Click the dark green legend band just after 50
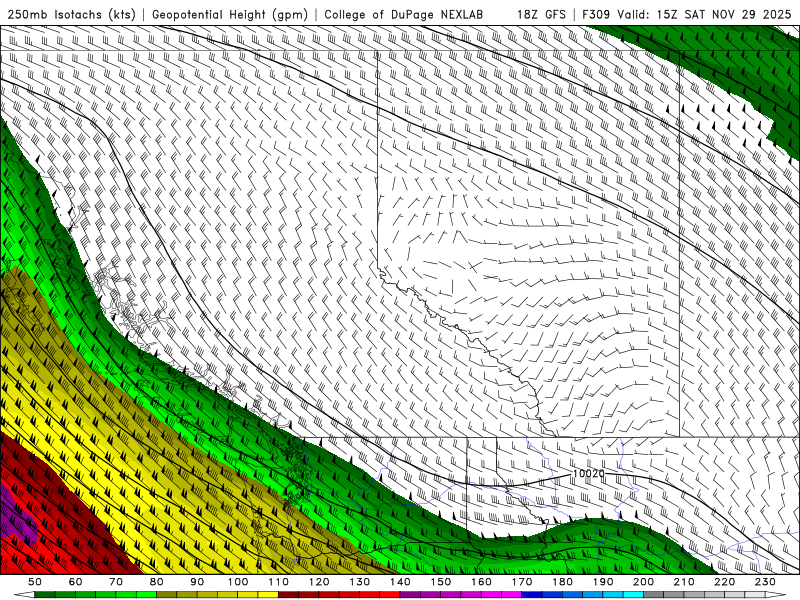800x600 pixels. pos(45,595)
